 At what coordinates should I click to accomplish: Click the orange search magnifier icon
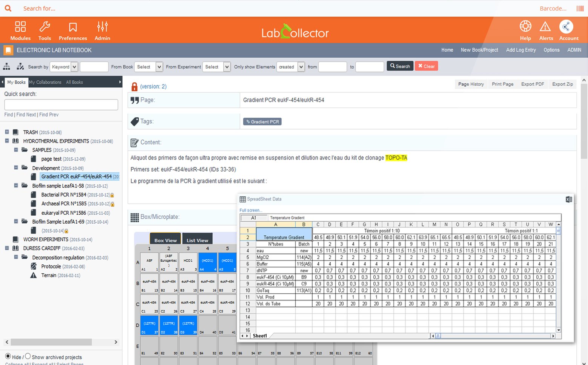(8, 8)
